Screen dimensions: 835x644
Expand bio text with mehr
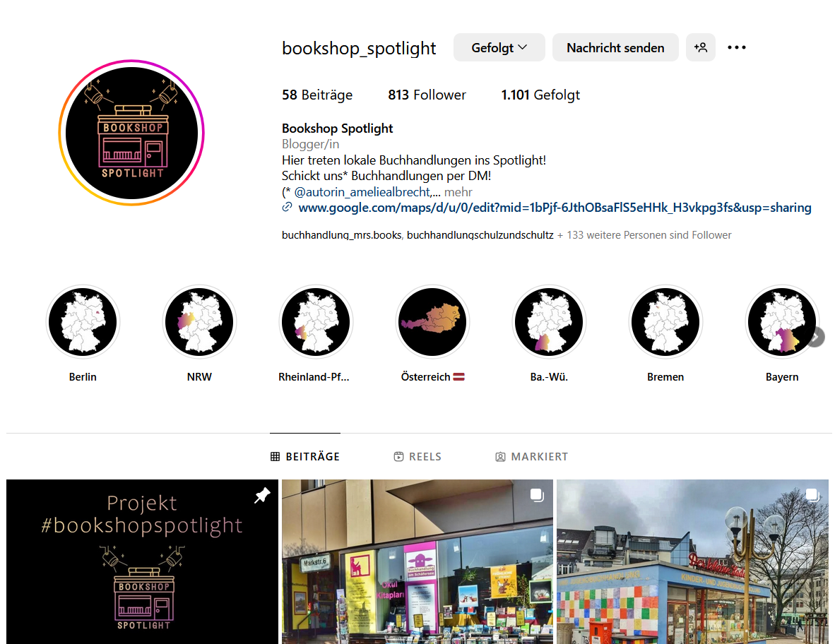(458, 191)
